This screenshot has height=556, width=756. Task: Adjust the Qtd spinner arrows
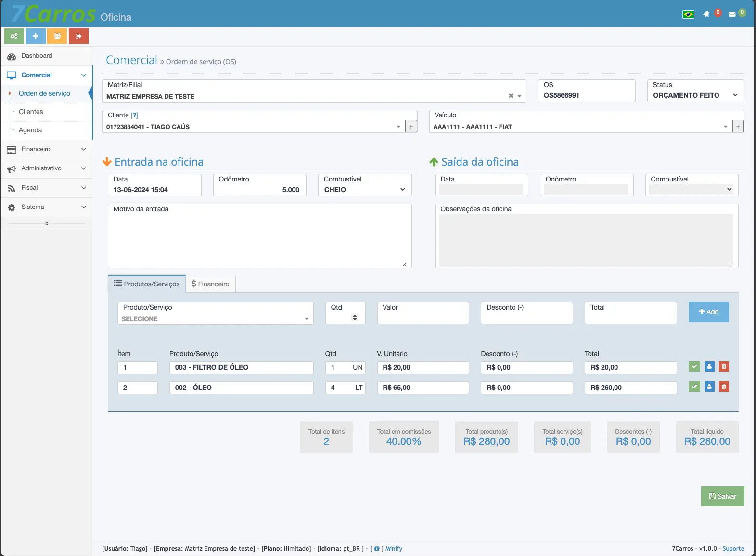point(355,317)
